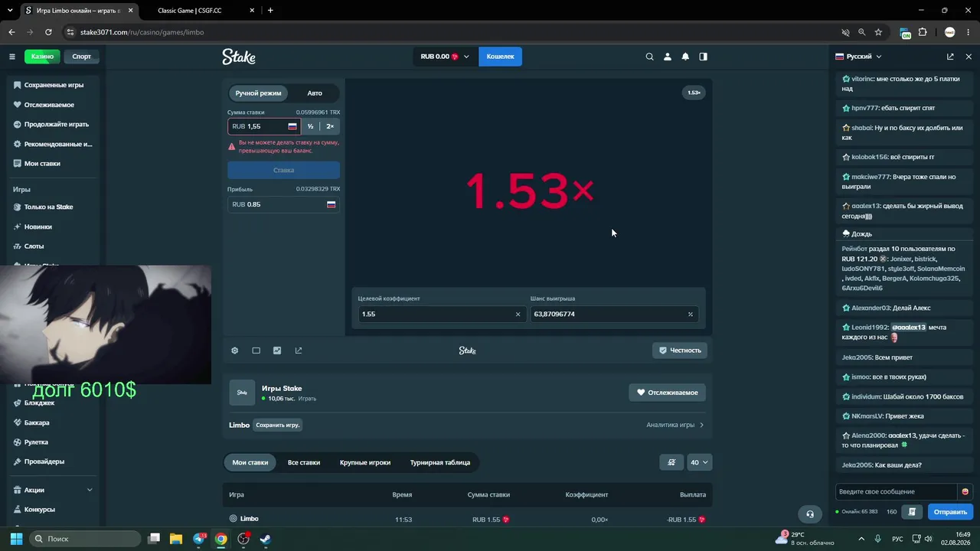Pop out the Limbo game window
Viewport: 980px width, 551px height.
pyautogui.click(x=299, y=350)
